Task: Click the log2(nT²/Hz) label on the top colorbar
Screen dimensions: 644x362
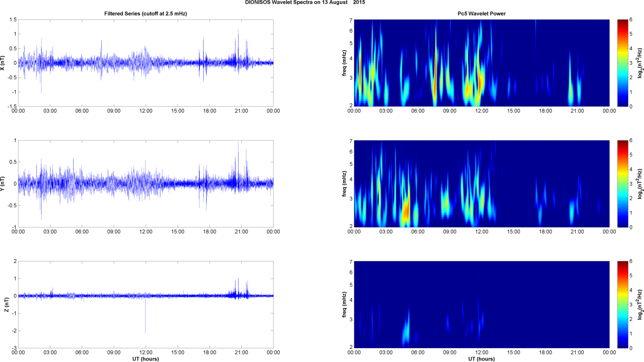Action: tap(640, 63)
